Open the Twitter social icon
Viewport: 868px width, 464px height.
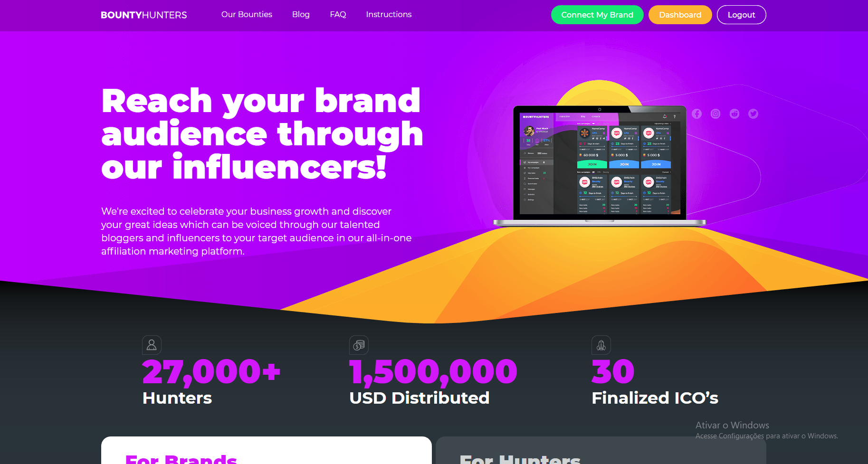tap(753, 114)
